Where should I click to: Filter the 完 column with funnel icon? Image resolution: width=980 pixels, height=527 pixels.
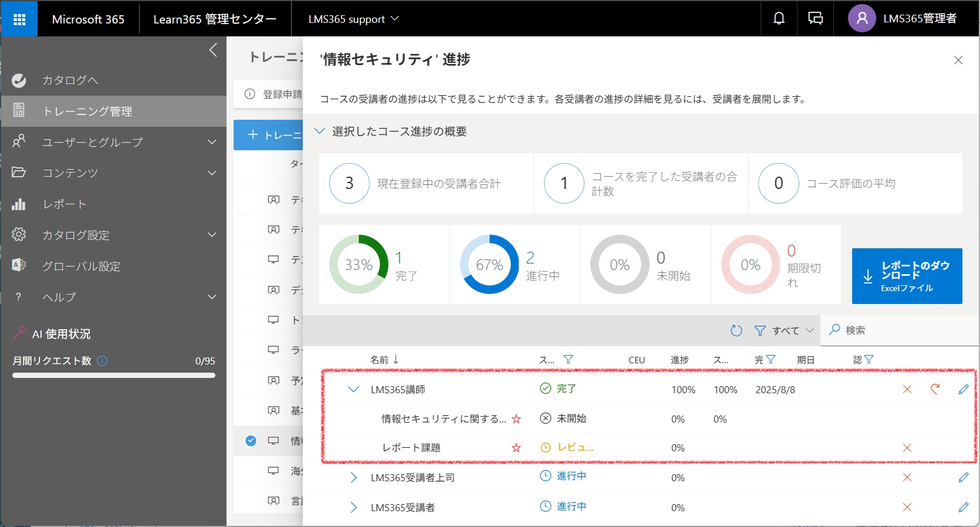771,360
